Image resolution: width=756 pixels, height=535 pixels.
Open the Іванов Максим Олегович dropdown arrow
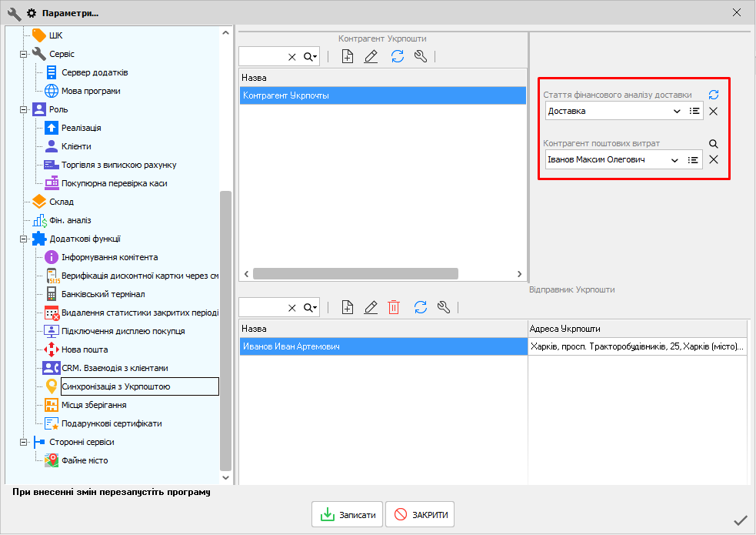click(x=674, y=160)
